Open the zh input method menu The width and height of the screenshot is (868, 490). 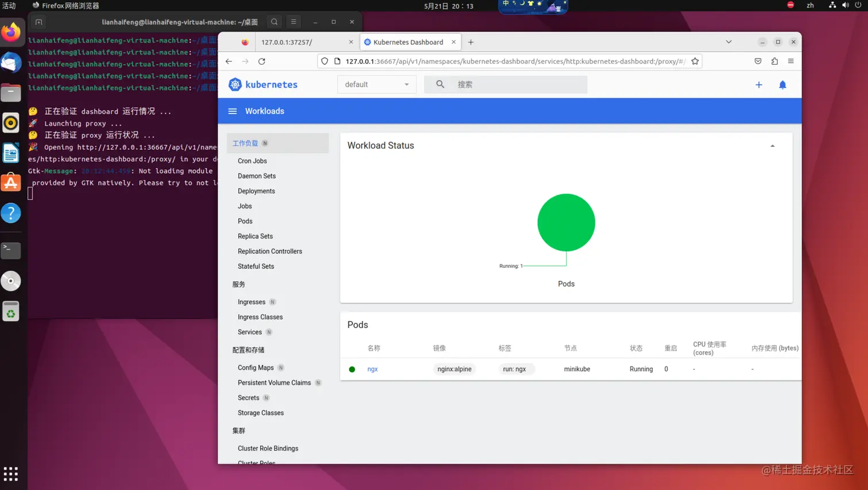pyautogui.click(x=810, y=5)
